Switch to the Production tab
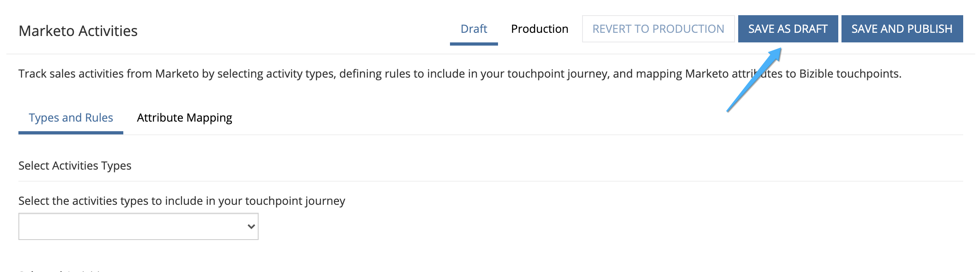The width and height of the screenshot is (980, 272). pos(539,29)
